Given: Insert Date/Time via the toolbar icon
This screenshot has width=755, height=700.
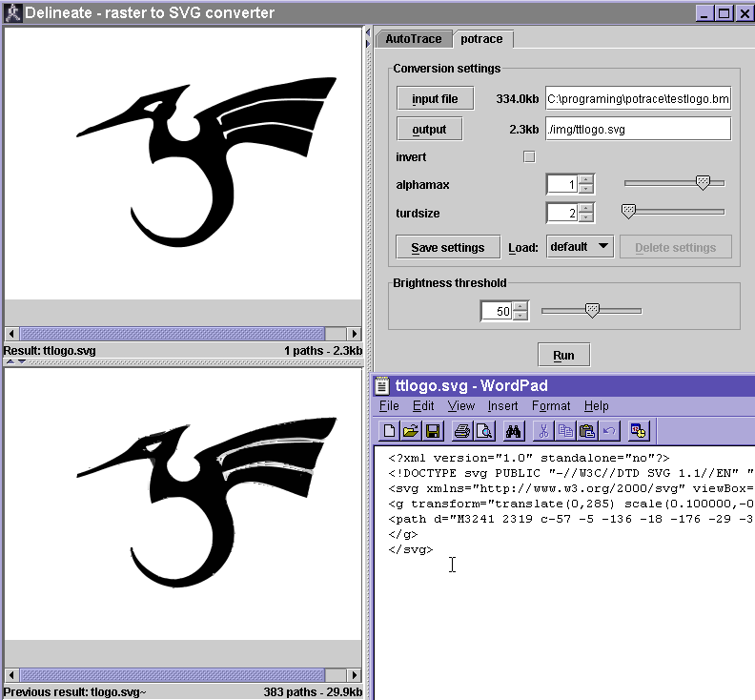Looking at the screenshot, I should pos(639,431).
